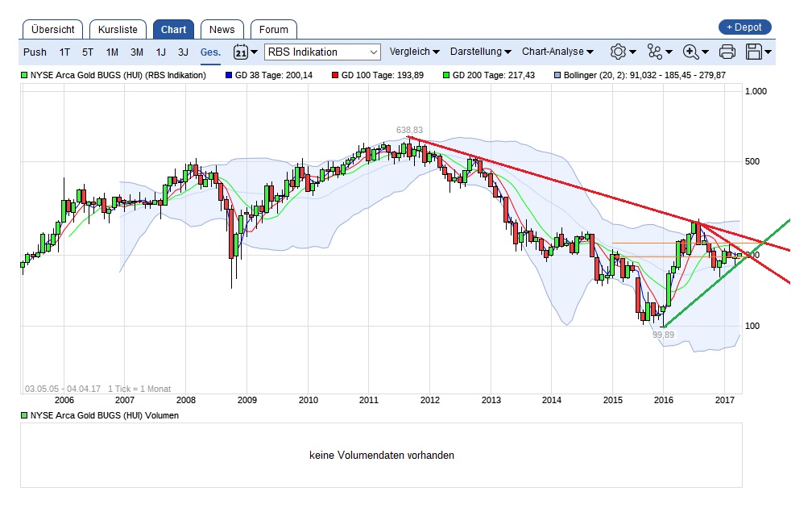The image size is (812, 508).
Task: Click the drawing tools nodes icon
Action: tap(654, 52)
